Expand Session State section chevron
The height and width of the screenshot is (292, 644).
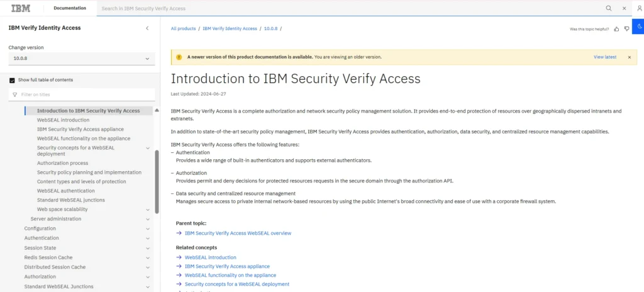(x=148, y=248)
